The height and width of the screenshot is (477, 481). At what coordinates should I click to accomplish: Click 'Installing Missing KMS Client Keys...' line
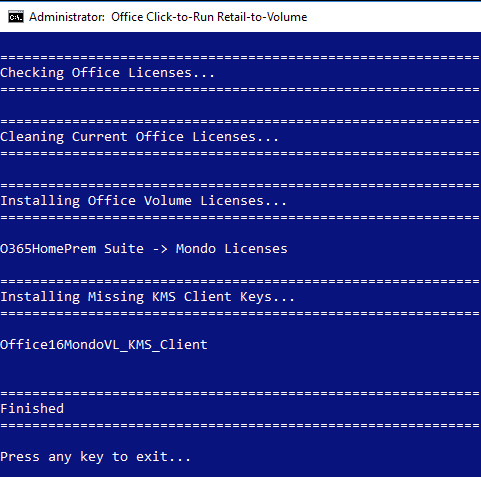tap(147, 297)
